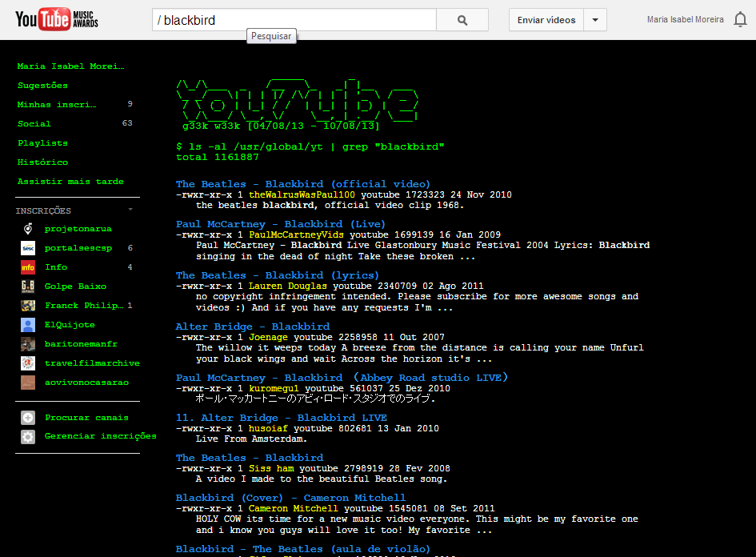Click the Golpe Baixo channel avatar icon
This screenshot has width=756, height=557.
pos(28,287)
